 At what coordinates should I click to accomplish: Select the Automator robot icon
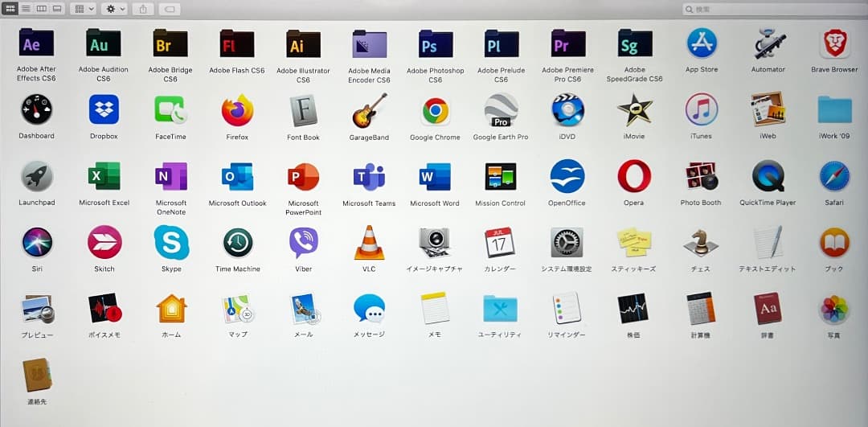(x=768, y=43)
